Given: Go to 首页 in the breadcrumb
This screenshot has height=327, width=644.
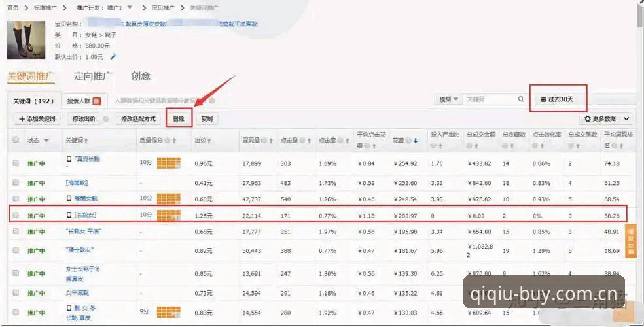Looking at the screenshot, I should (12, 7).
